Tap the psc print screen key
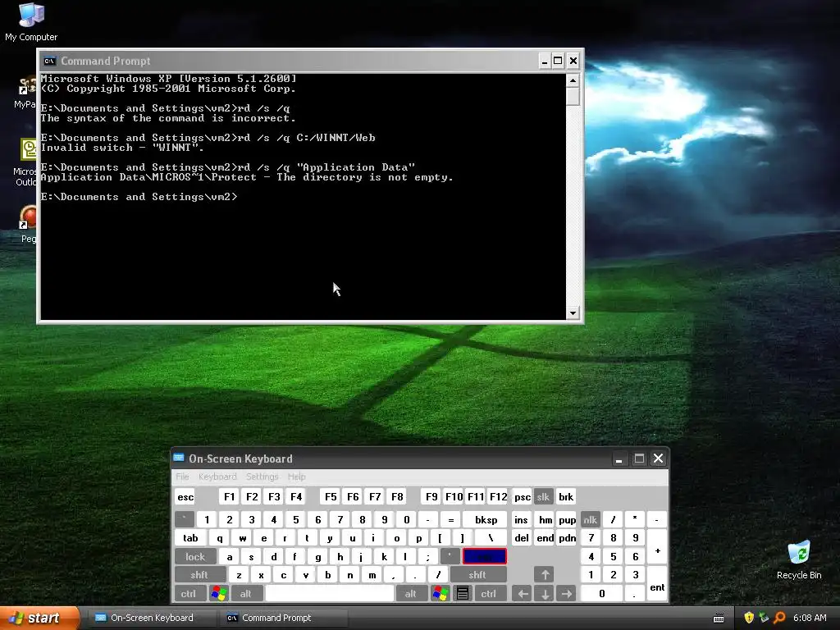This screenshot has width=840, height=630. [523, 497]
